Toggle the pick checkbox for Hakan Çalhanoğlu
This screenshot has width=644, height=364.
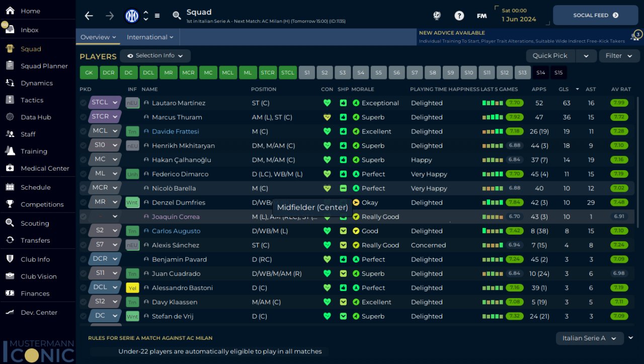click(84, 160)
